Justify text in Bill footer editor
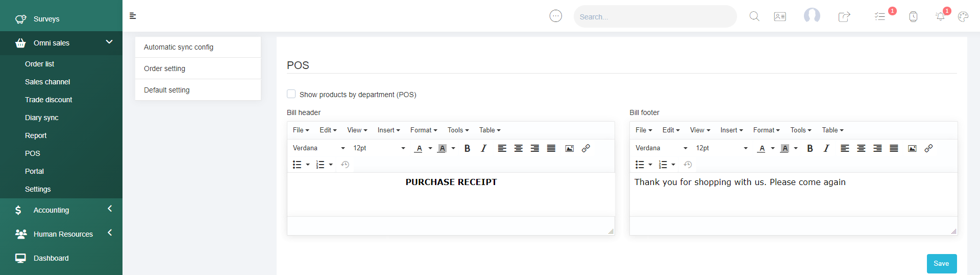The image size is (980, 275). tap(894, 148)
